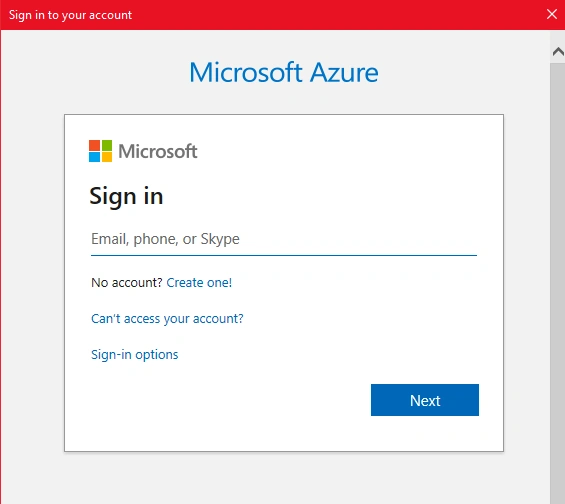Click the scrollbar up arrow
This screenshot has height=504, width=565.
[558, 52]
